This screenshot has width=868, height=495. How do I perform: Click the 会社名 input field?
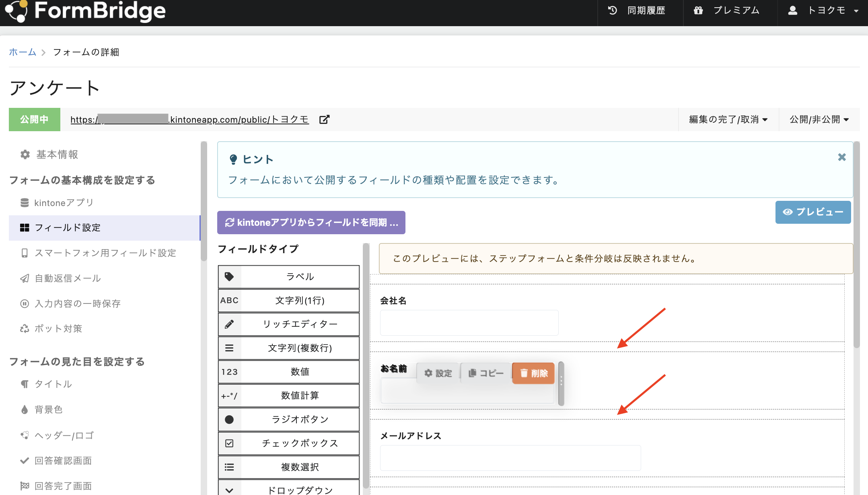(469, 323)
